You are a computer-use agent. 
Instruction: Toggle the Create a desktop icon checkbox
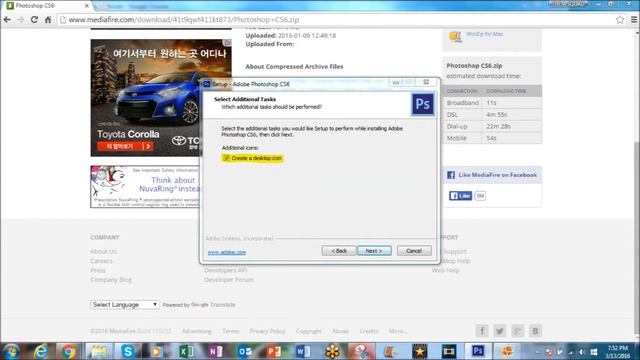[227, 158]
